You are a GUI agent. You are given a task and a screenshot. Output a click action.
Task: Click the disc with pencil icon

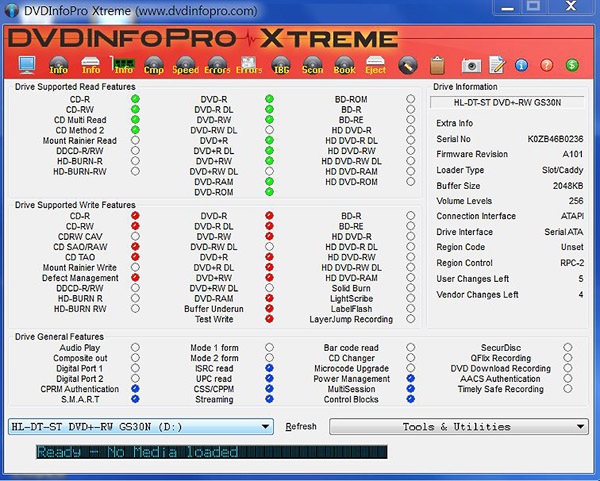(408, 65)
